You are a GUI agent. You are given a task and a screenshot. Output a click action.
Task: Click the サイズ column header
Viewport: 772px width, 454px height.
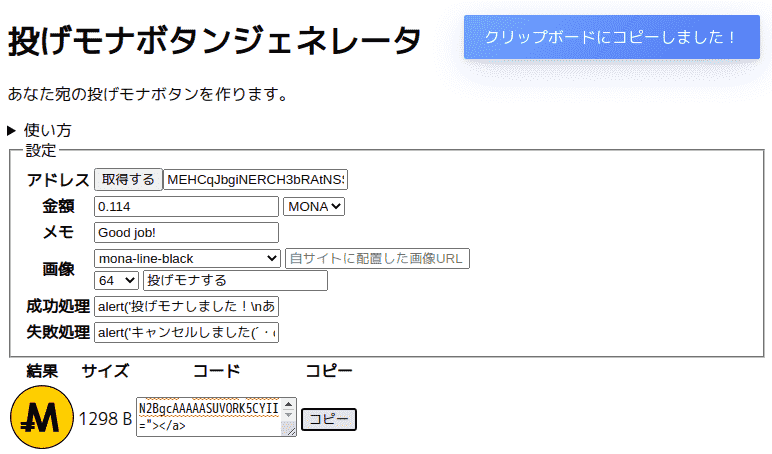point(105,370)
